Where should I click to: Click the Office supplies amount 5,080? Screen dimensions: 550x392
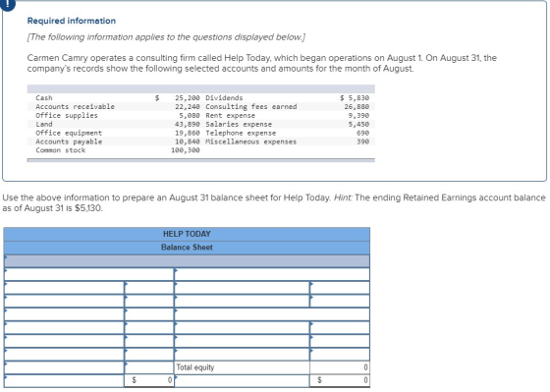tap(190, 116)
